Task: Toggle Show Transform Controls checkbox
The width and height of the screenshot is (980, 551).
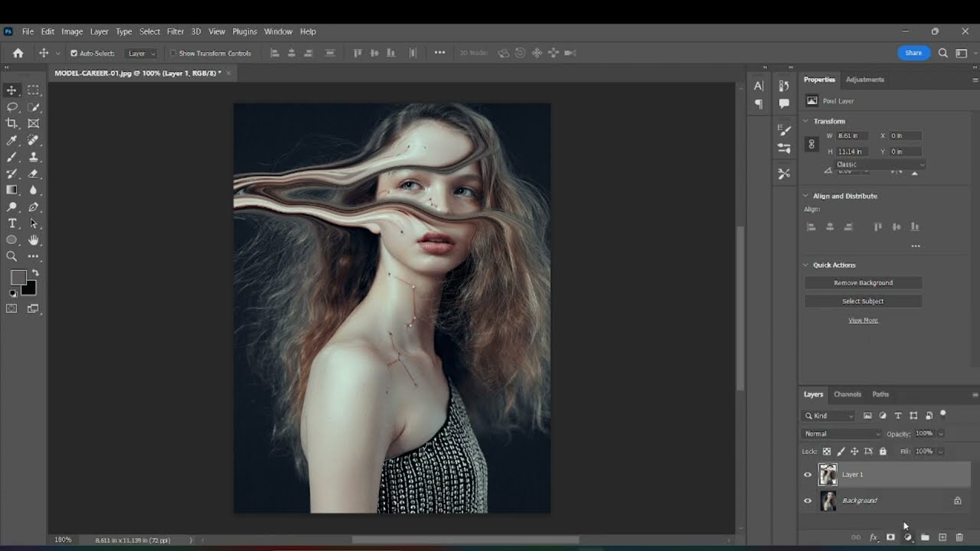Action: click(173, 54)
